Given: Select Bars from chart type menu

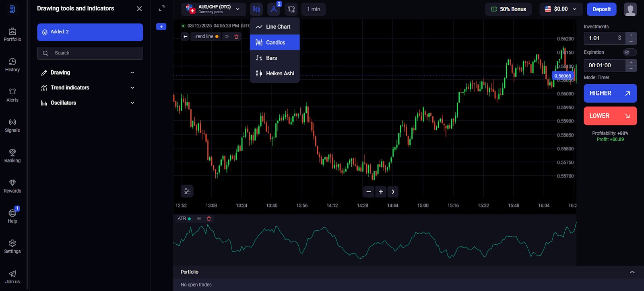Looking at the screenshot, I should pyautogui.click(x=275, y=58).
